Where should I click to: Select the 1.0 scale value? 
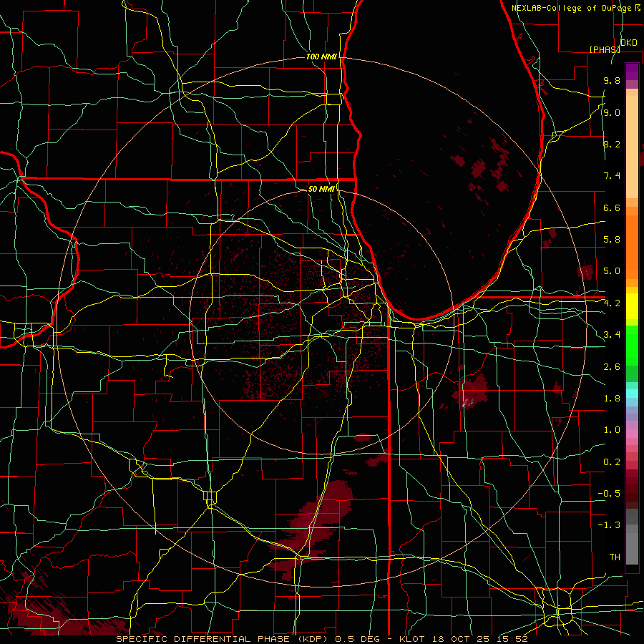[x=612, y=430]
